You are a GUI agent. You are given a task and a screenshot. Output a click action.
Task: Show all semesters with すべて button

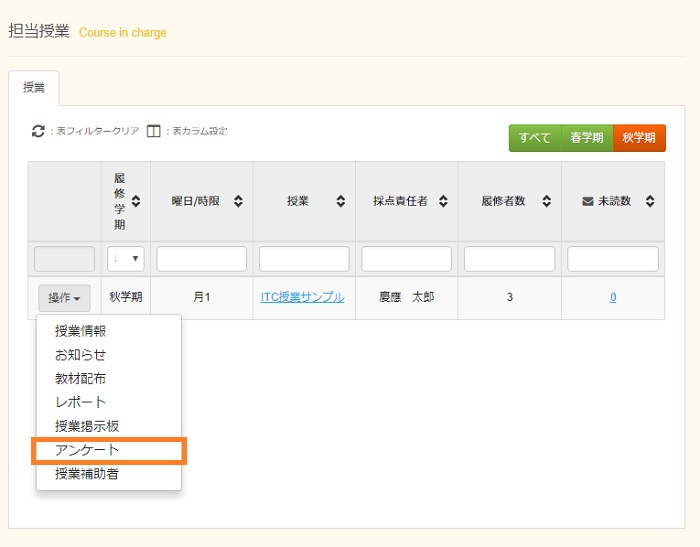[534, 138]
